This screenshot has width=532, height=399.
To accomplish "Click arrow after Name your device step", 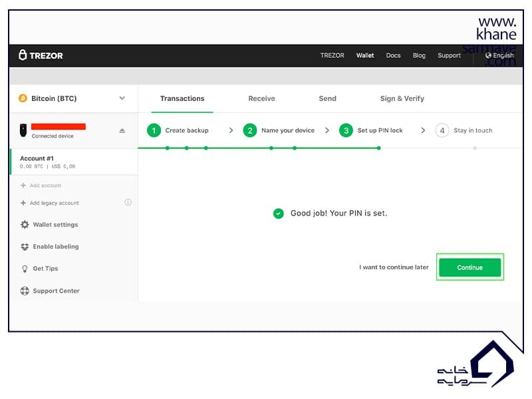I will point(327,130).
